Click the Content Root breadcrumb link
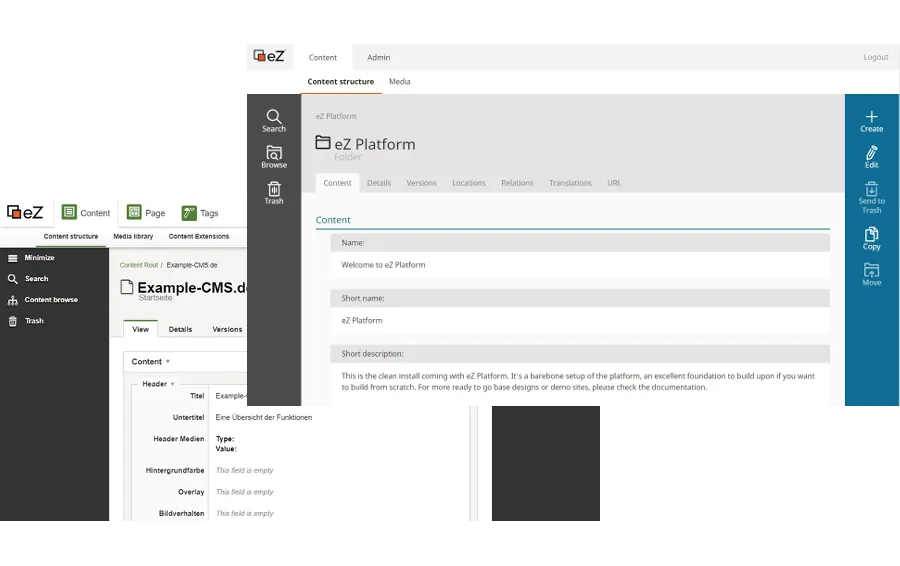This screenshot has width=900, height=566. [138, 265]
